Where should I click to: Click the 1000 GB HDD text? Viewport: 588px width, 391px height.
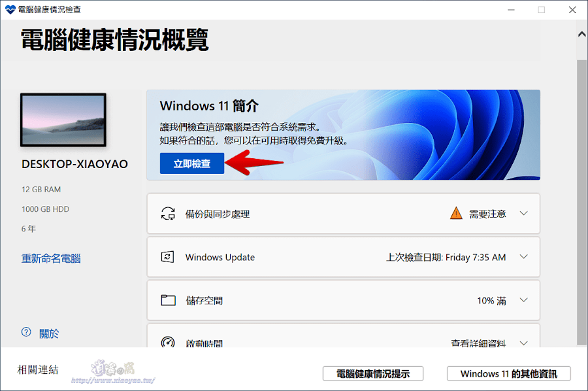[x=45, y=209]
